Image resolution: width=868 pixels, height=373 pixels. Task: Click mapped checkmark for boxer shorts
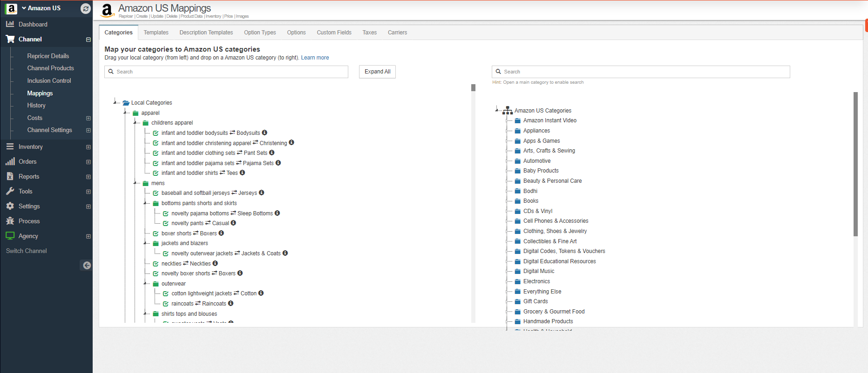156,233
